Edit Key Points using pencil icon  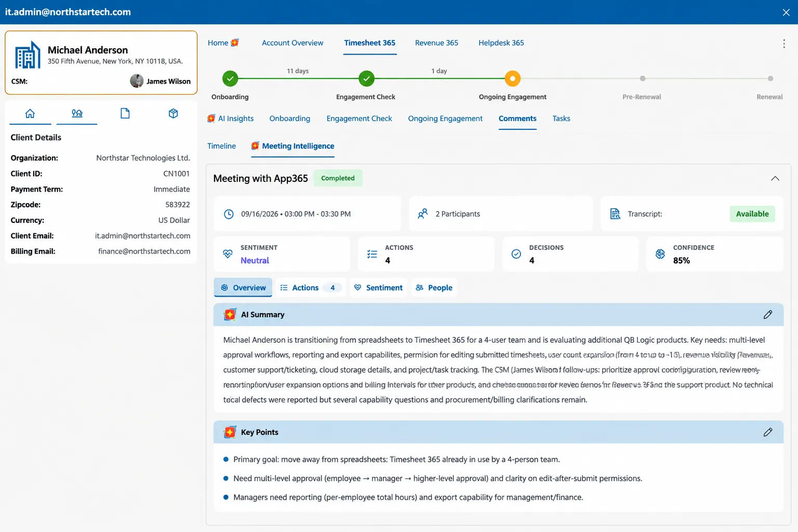click(768, 432)
